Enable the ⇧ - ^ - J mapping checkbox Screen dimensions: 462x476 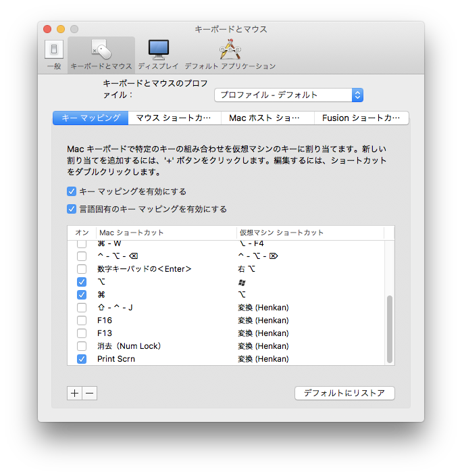(x=82, y=308)
